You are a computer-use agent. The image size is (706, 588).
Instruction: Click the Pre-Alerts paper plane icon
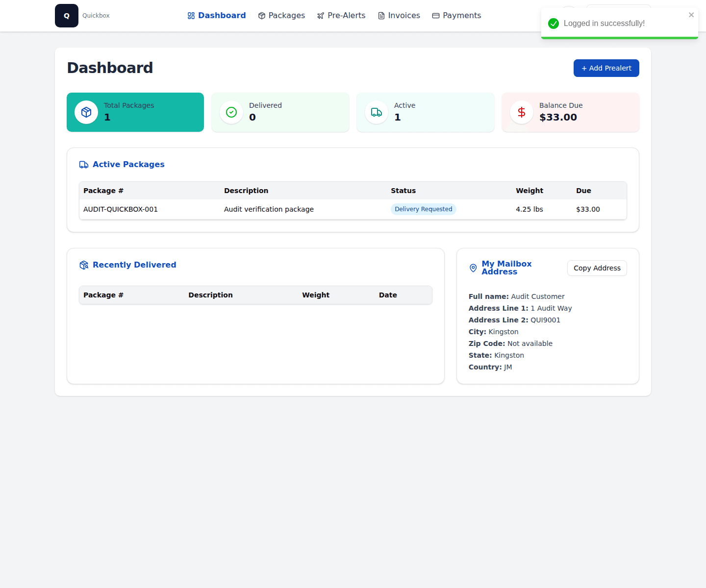point(321,15)
